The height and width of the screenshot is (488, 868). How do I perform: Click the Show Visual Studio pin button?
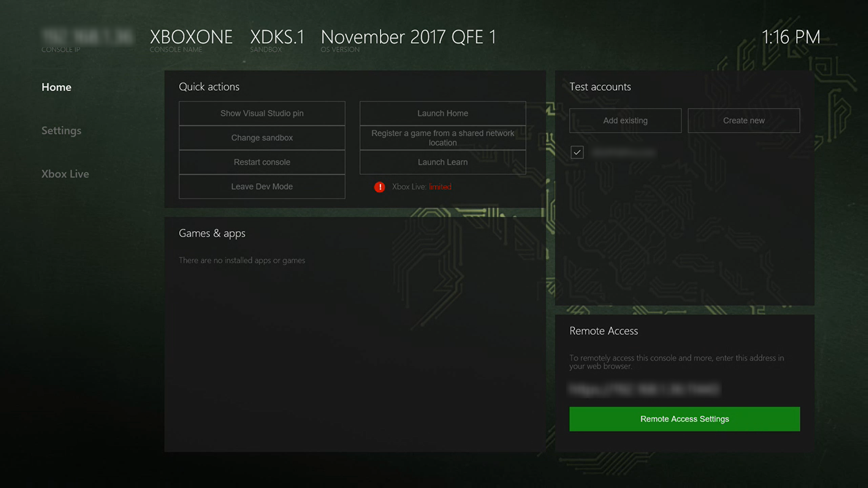point(262,113)
